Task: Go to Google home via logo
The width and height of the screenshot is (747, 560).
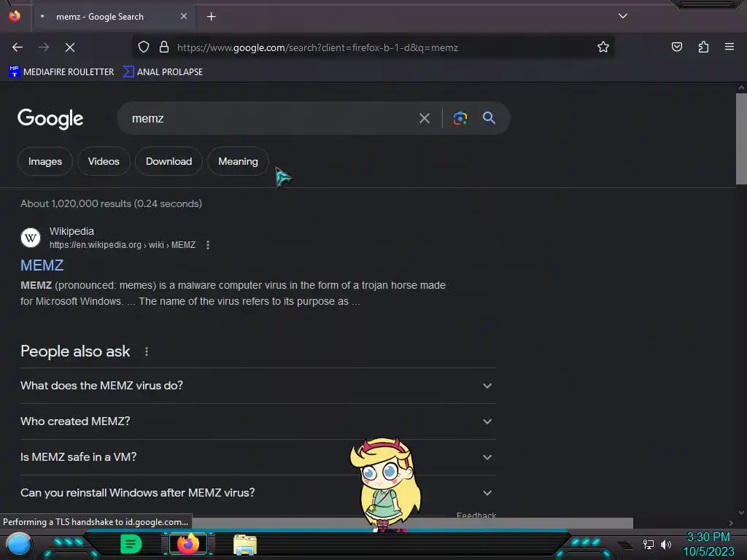Action: point(50,119)
